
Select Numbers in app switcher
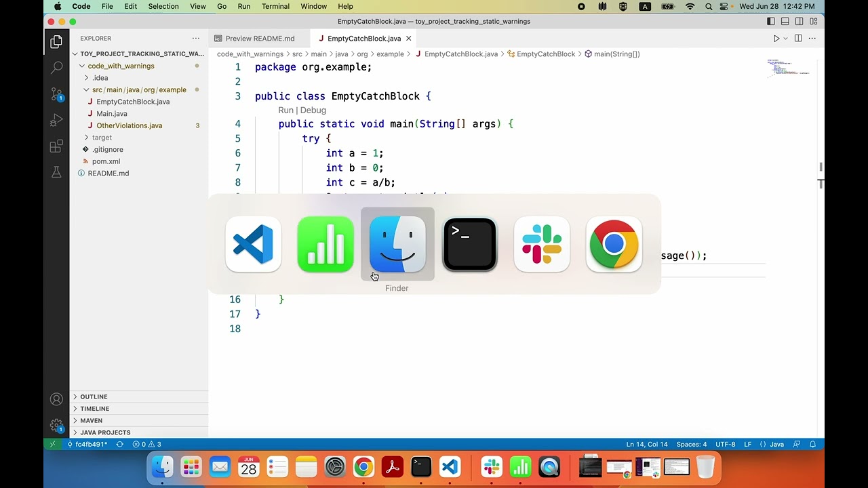(325, 244)
